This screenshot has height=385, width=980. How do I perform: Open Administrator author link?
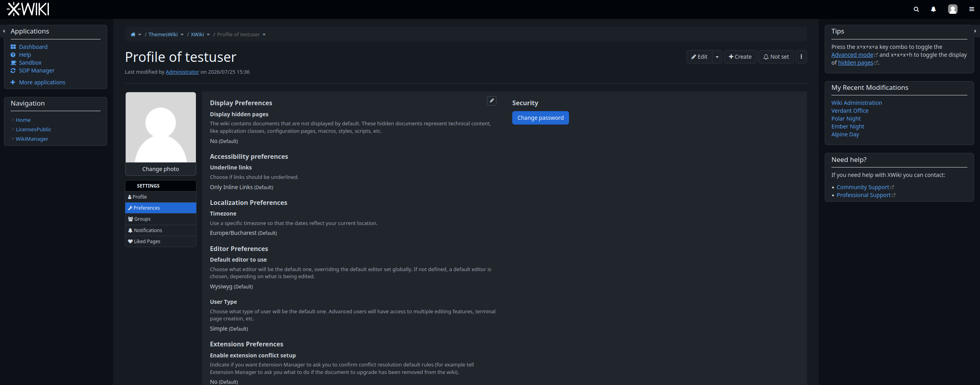click(x=182, y=72)
